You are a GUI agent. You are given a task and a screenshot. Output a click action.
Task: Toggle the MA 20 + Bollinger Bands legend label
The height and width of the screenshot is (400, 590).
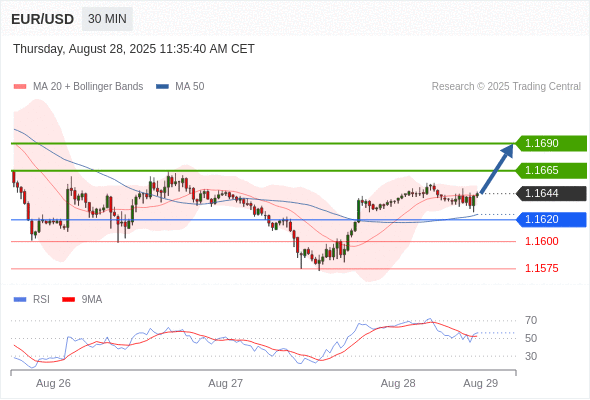pos(88,87)
